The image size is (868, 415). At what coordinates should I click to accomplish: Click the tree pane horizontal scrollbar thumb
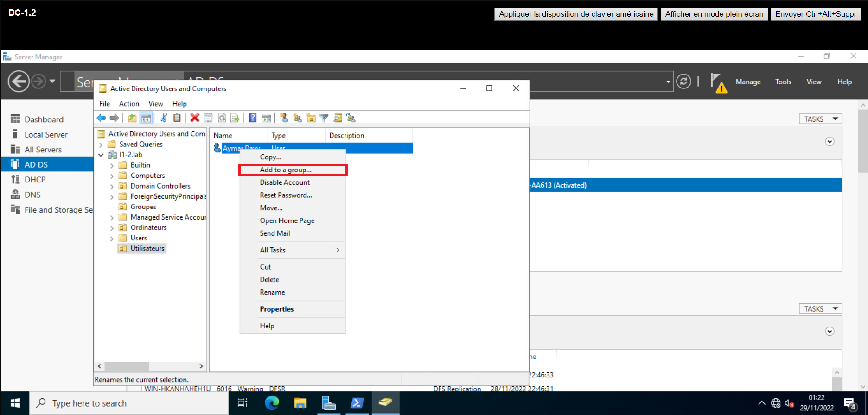127,366
